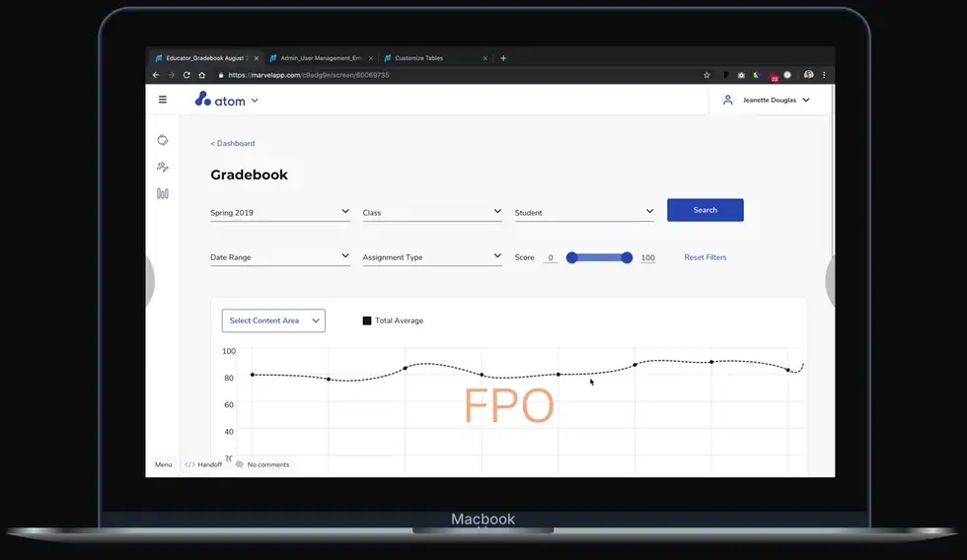
Task: Click the Search button
Action: pos(705,210)
